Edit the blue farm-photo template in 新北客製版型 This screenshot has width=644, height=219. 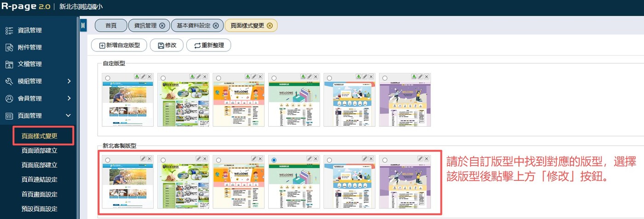click(x=143, y=158)
